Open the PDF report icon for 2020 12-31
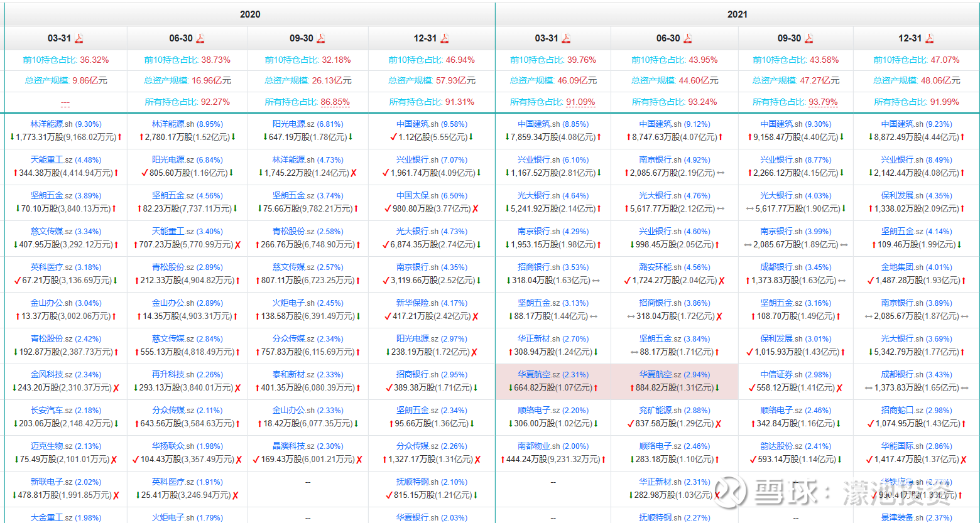Viewport: 980px width, 523px height. [445, 38]
